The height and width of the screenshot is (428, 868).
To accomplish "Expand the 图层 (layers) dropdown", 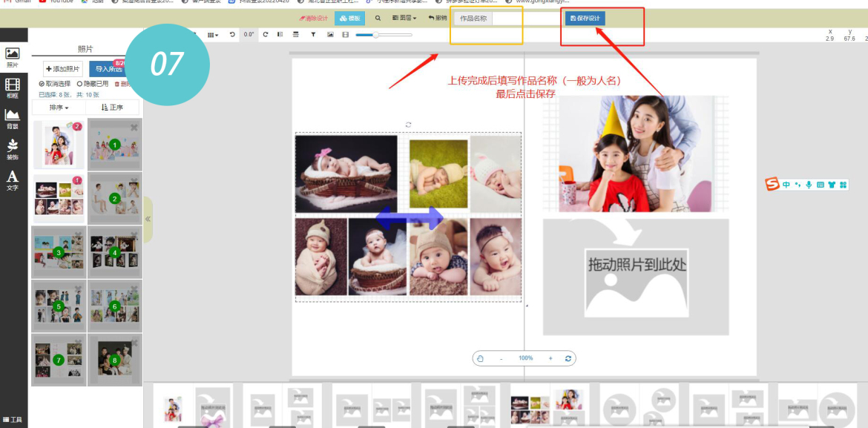I will point(404,18).
